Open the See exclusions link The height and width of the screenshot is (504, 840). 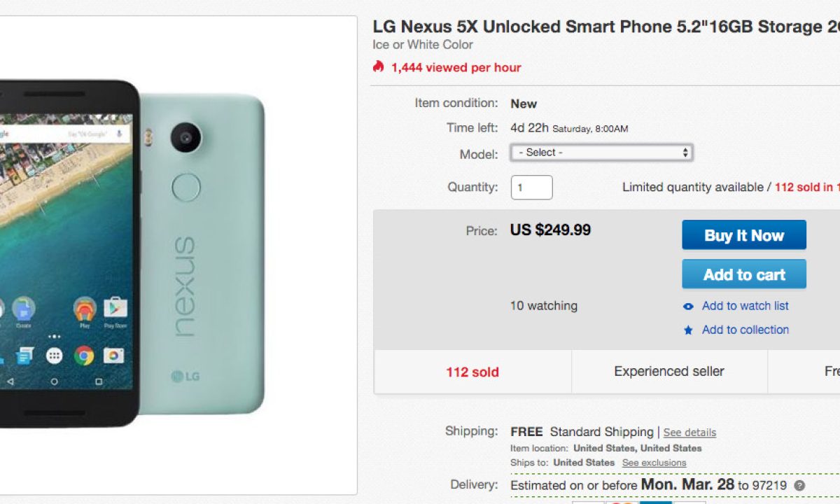tap(654, 463)
